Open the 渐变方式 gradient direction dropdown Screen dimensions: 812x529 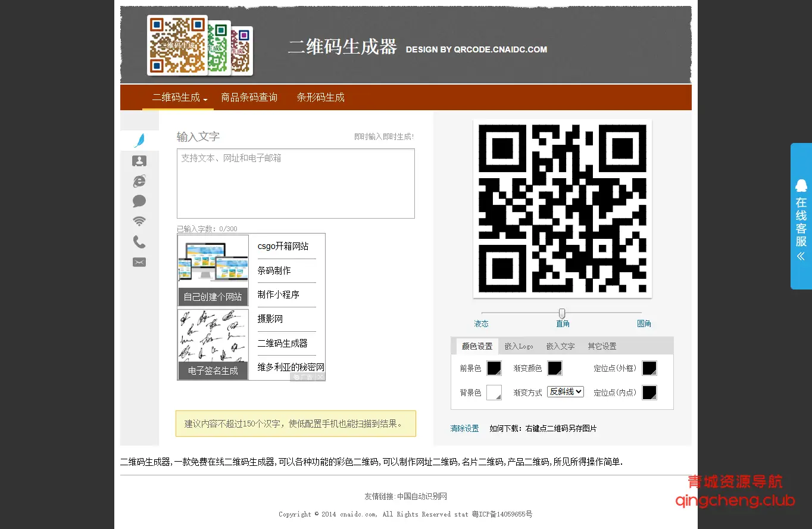click(x=565, y=392)
